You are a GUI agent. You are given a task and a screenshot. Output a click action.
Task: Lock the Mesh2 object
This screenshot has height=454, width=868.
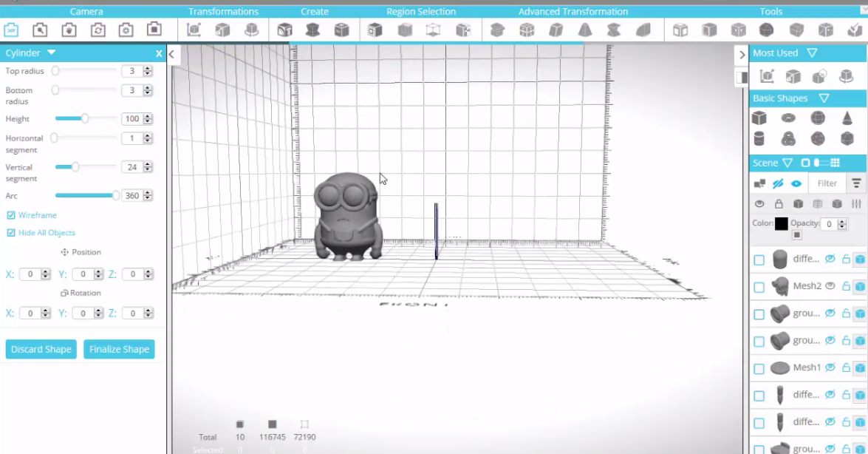846,286
